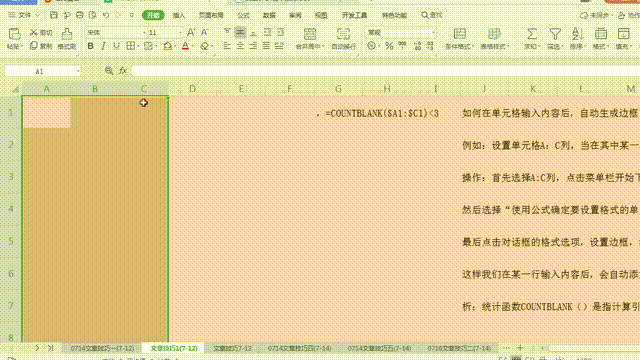The width and height of the screenshot is (640, 360).
Task: Align text left
Action: pyautogui.click(x=227, y=46)
